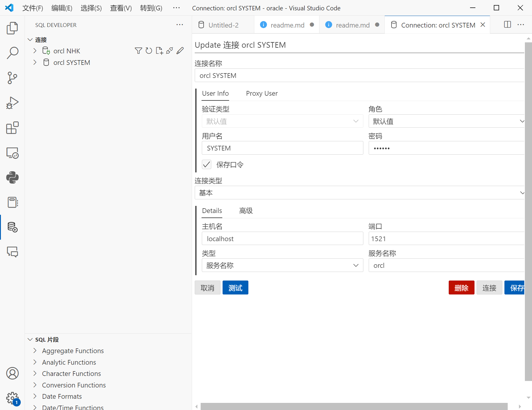
Task: Click the 连接名称 input field
Action: coord(360,76)
